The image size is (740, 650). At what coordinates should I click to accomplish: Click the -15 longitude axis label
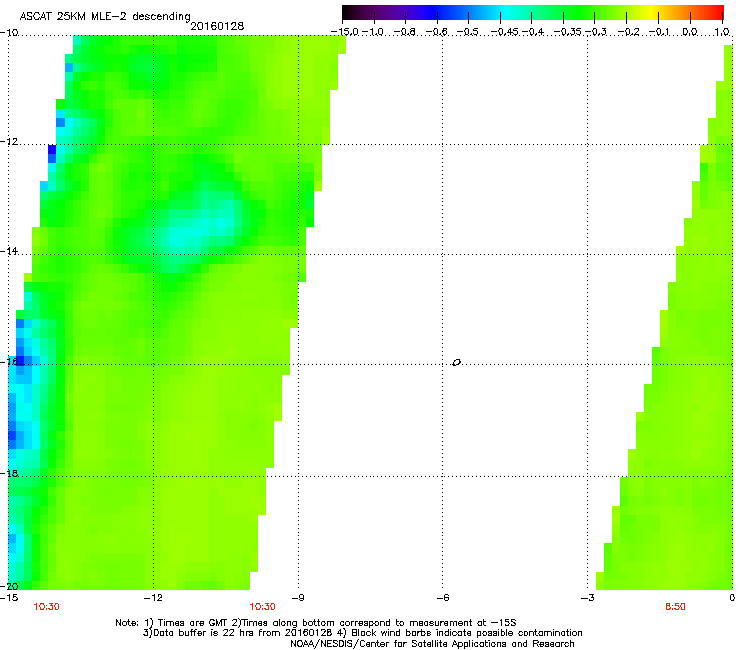pyautogui.click(x=9, y=598)
